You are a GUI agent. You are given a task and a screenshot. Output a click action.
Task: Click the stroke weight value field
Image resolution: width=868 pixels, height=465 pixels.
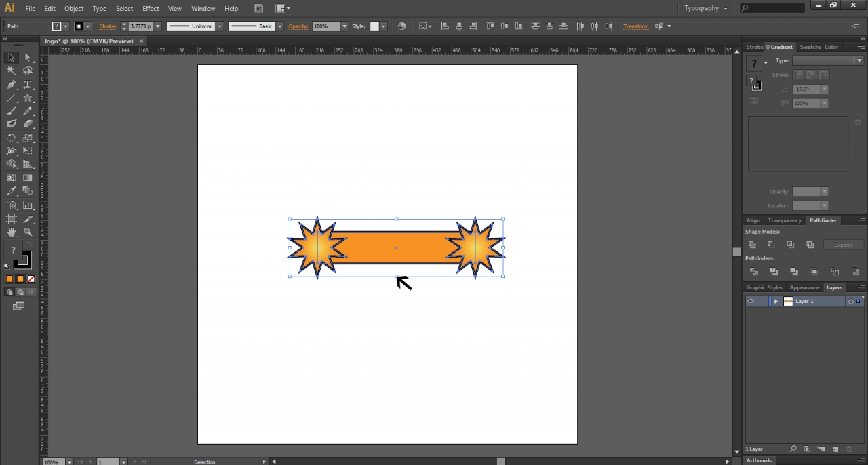pos(140,26)
